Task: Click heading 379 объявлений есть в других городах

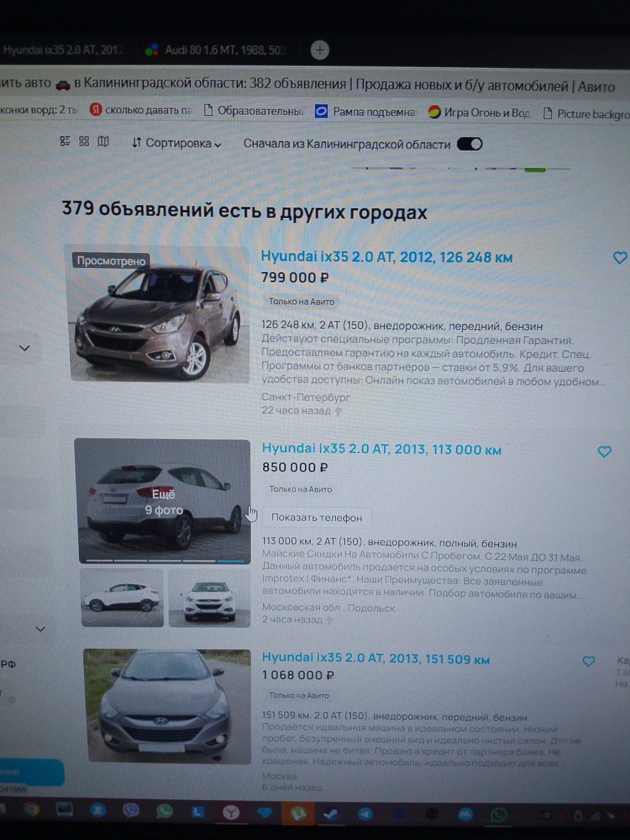Action: [244, 211]
